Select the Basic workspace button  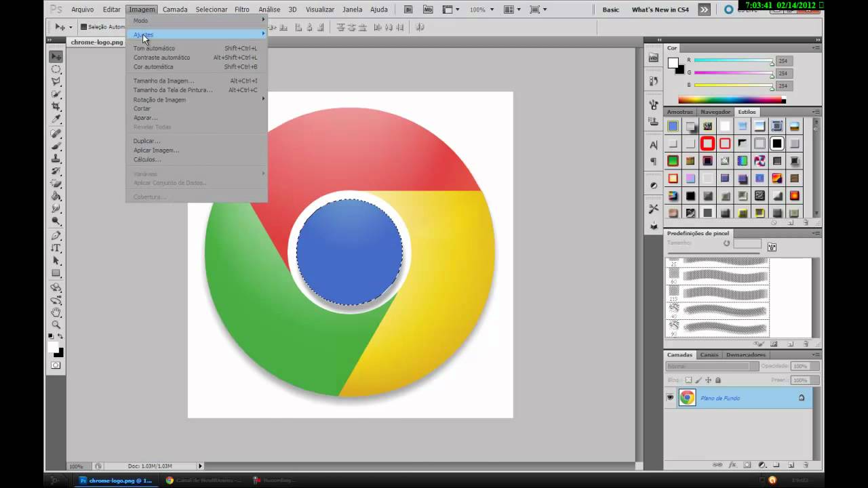pos(610,9)
